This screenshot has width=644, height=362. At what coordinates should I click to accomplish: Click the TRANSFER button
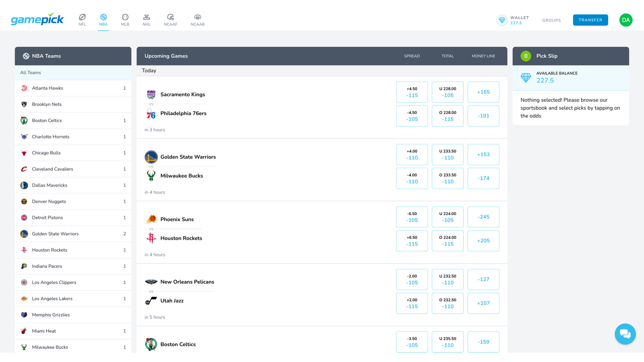[590, 20]
